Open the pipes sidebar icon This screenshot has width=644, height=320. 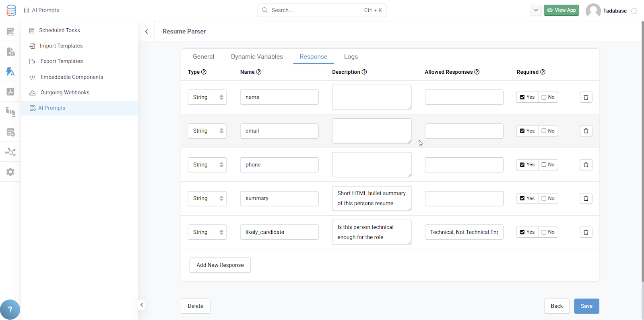pos(10,112)
